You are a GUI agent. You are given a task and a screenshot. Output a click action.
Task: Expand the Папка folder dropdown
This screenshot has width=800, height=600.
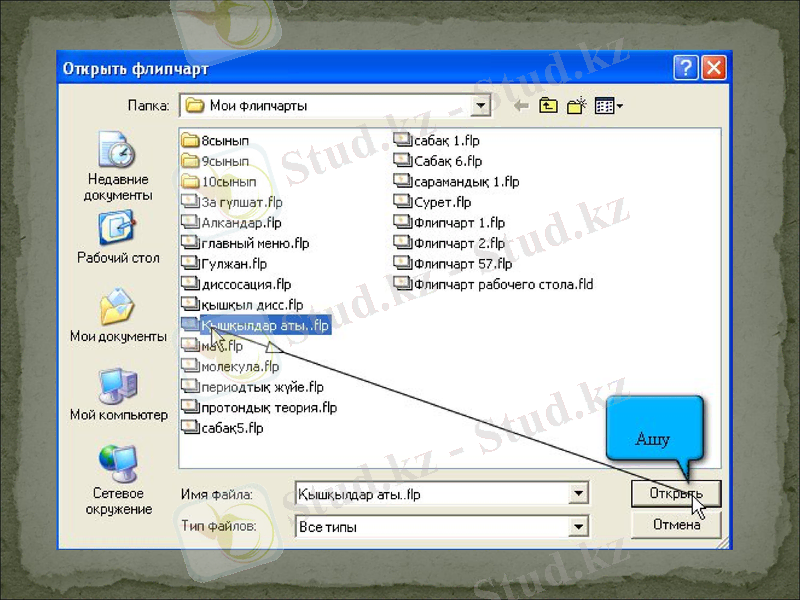pyautogui.click(x=481, y=105)
